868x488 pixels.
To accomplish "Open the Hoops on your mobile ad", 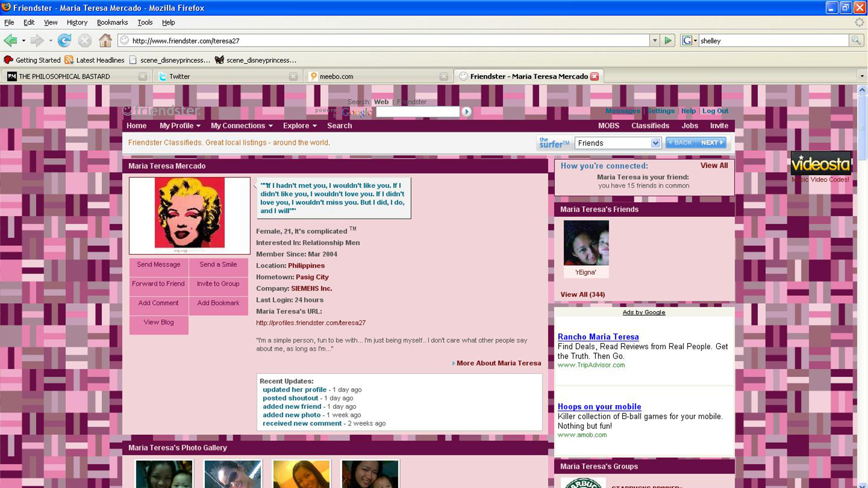I will click(x=599, y=407).
